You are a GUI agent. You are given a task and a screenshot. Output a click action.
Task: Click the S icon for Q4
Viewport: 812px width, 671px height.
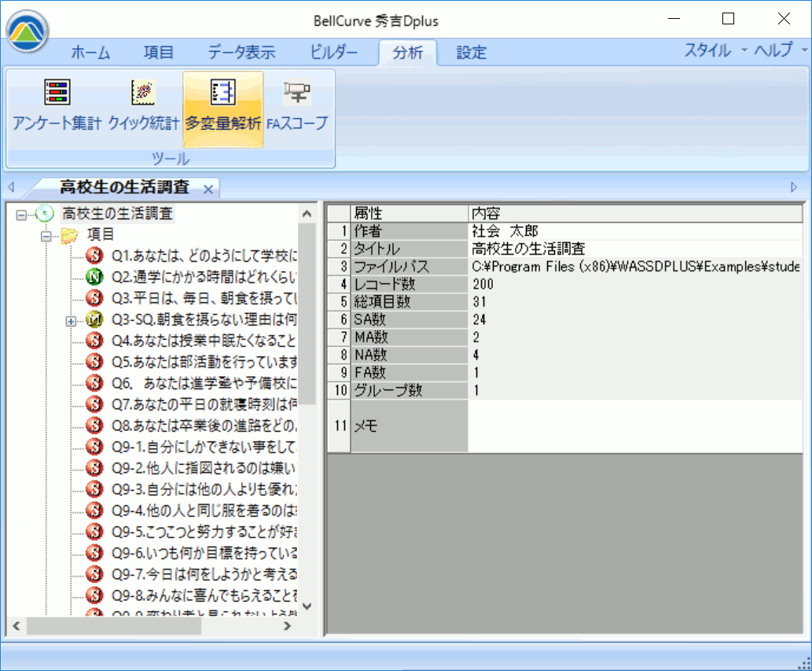point(94,341)
